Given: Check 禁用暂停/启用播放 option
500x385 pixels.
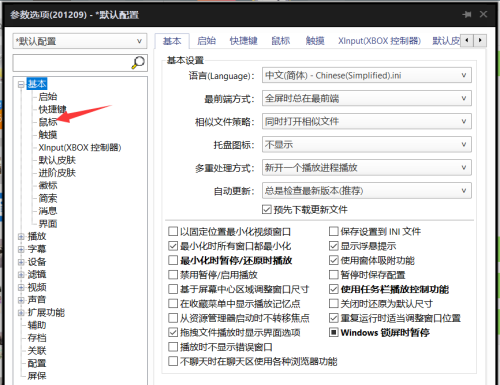Looking at the screenshot, I should pyautogui.click(x=173, y=275).
